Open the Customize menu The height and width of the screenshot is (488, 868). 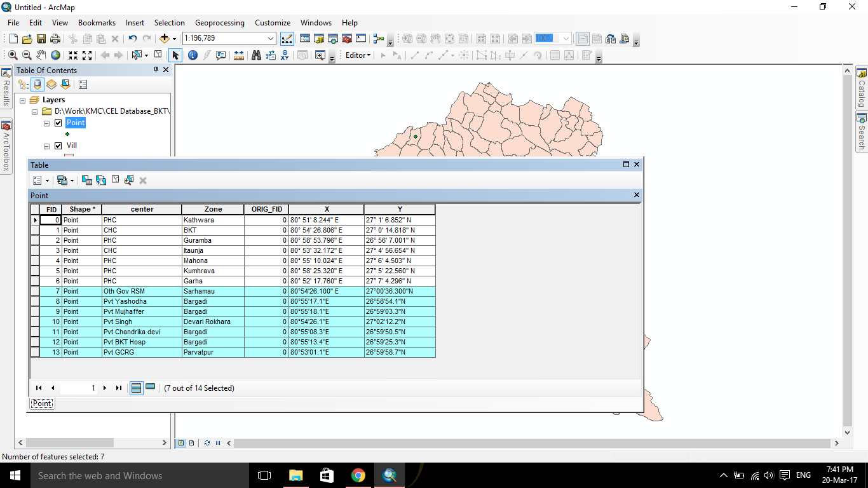[x=273, y=23]
